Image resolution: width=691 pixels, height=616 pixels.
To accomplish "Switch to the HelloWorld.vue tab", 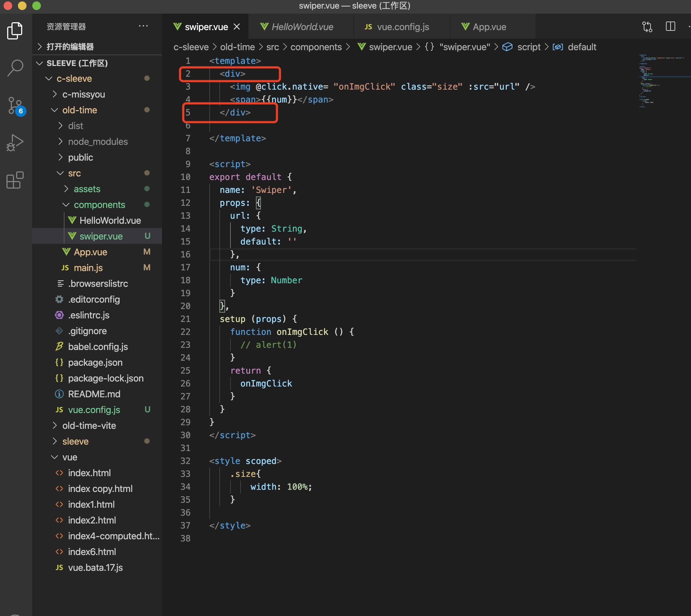I will pos(300,27).
